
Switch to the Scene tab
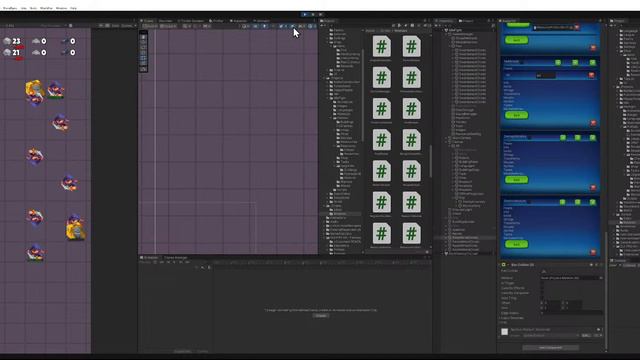point(147,21)
